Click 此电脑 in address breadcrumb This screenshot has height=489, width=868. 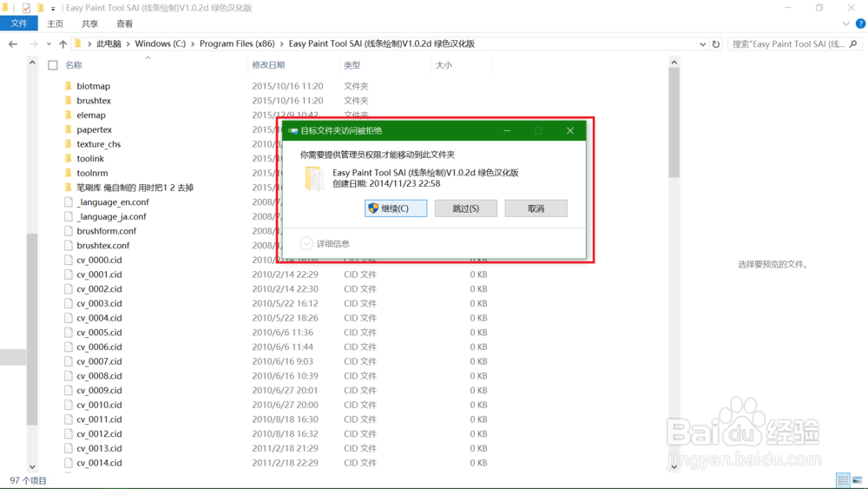[x=109, y=43]
